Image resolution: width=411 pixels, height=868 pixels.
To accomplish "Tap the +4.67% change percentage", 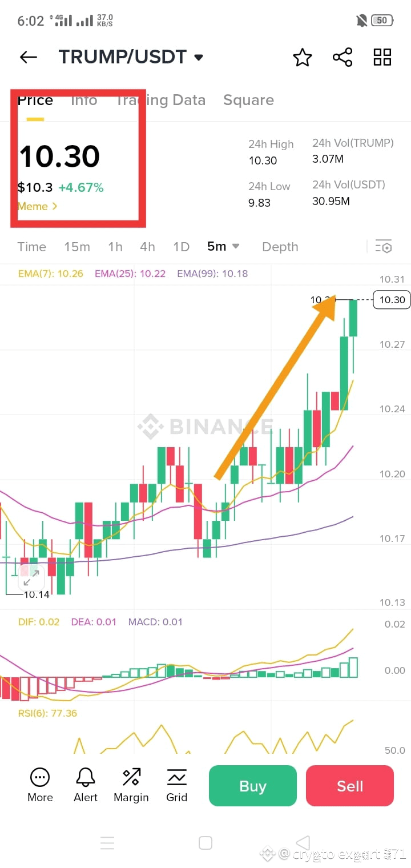I will point(81,187).
